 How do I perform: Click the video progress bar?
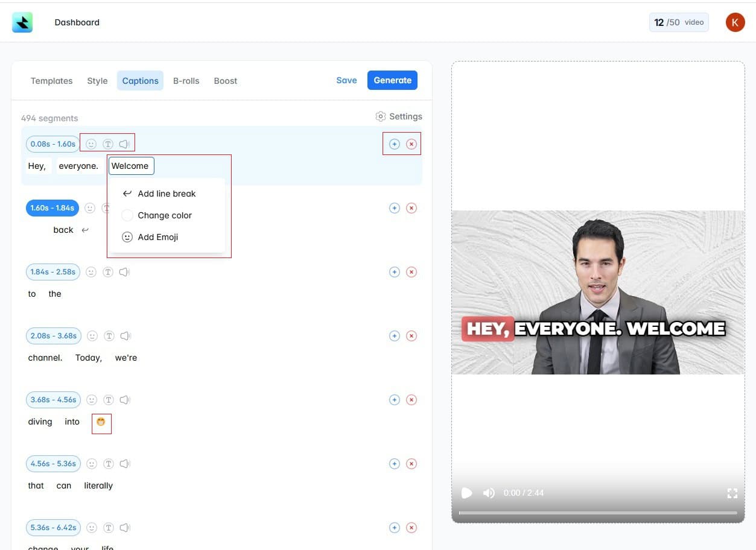(597, 514)
